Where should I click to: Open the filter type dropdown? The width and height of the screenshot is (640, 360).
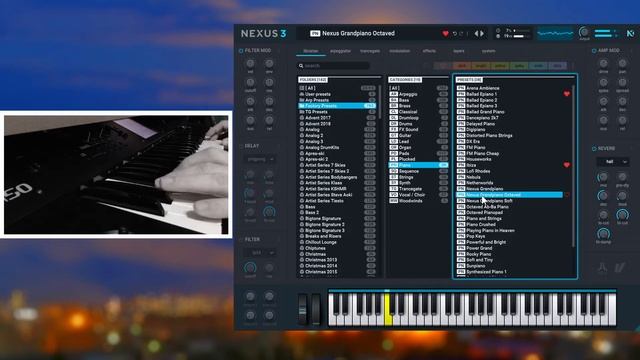(x=260, y=253)
